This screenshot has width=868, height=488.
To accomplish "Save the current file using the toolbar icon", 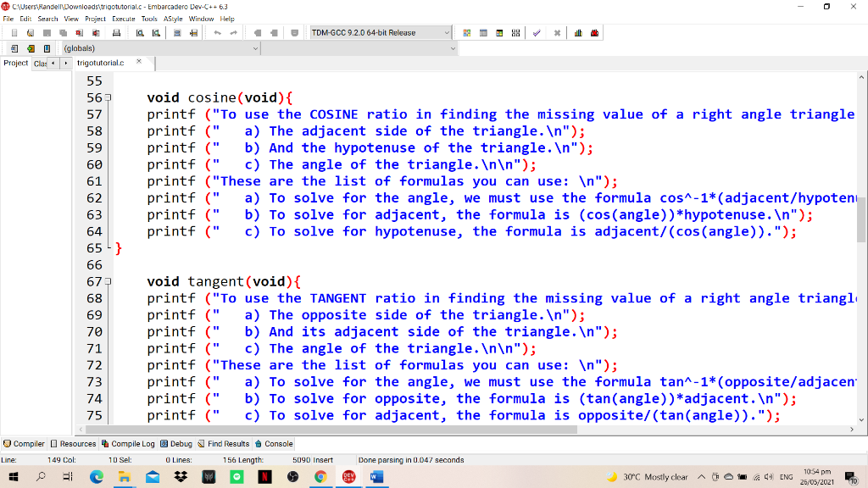I will [x=45, y=33].
